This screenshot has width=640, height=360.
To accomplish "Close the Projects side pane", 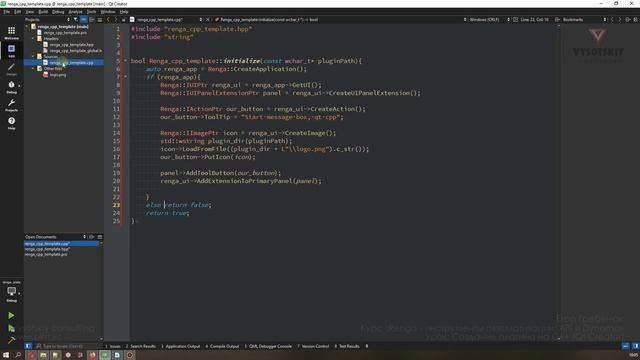I will (100, 20).
